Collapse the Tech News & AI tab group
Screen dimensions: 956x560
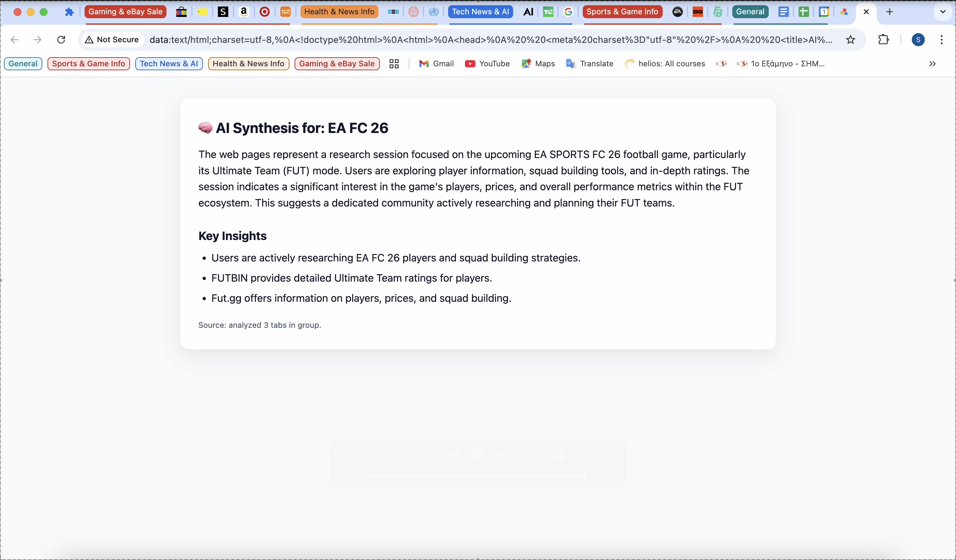[x=480, y=12]
